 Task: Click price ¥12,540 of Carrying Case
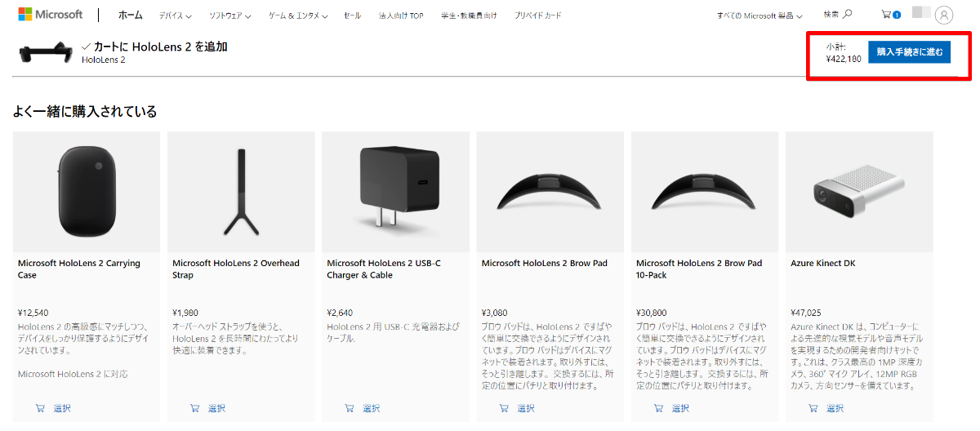coord(33,313)
